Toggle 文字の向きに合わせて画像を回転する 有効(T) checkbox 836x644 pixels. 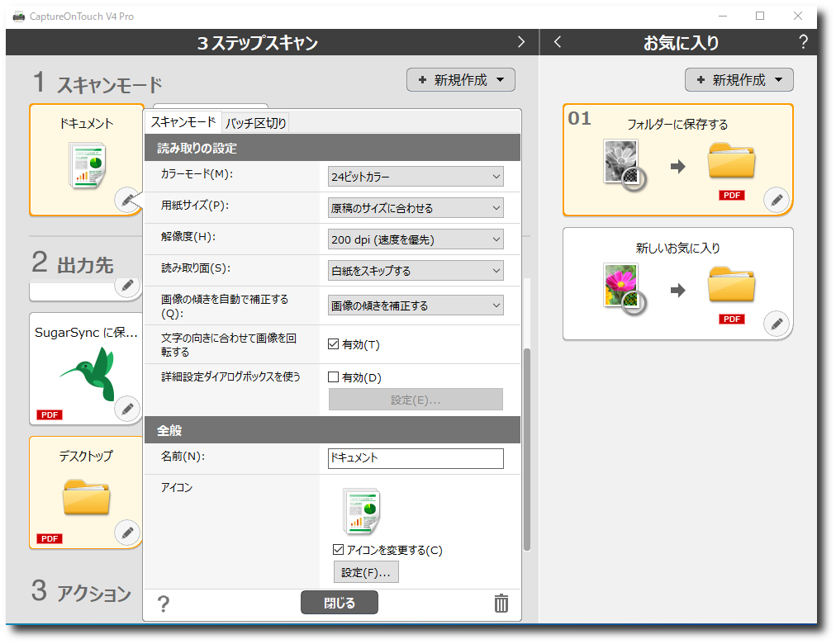point(334,344)
